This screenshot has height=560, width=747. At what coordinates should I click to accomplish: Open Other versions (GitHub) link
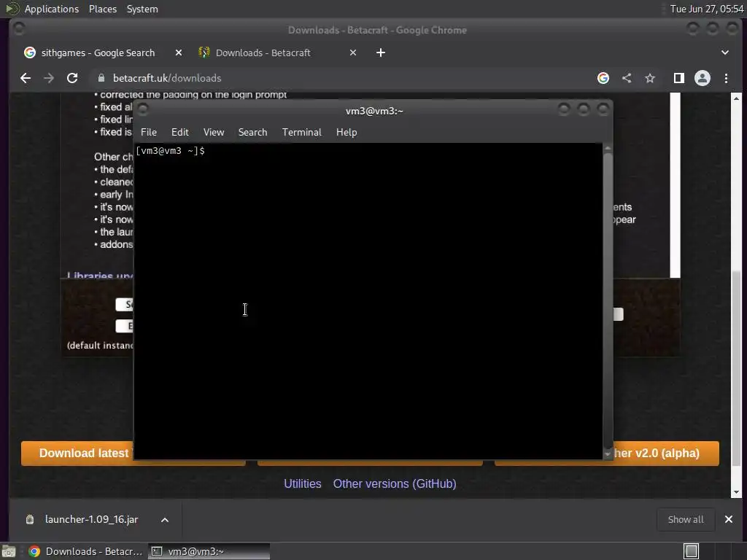click(395, 484)
